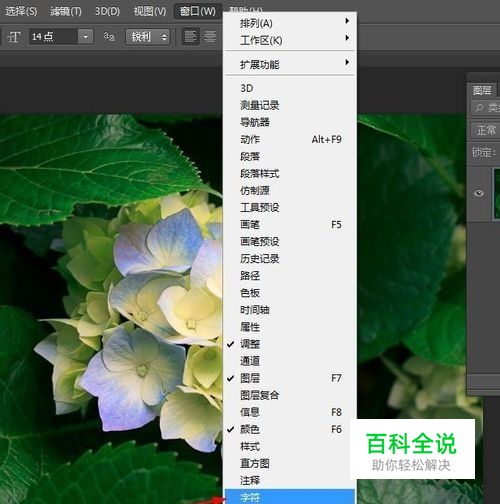Open the 视图(V) menu
This screenshot has width=500, height=504.
150,11
